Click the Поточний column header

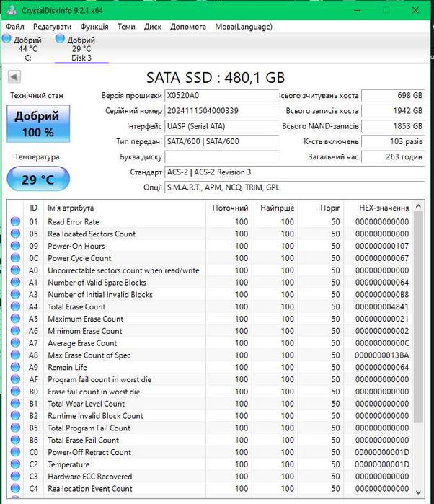pyautogui.click(x=229, y=208)
